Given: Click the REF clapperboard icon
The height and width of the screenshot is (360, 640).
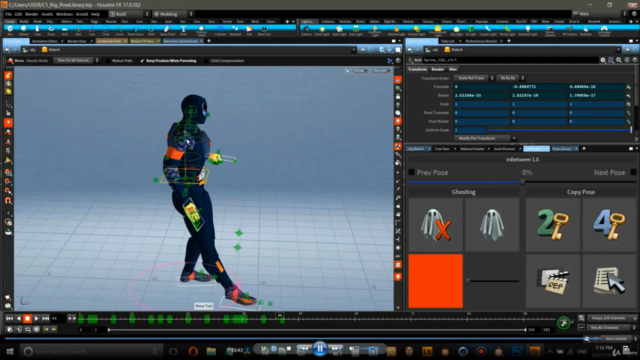Looking at the screenshot, I should pyautogui.click(x=553, y=281).
